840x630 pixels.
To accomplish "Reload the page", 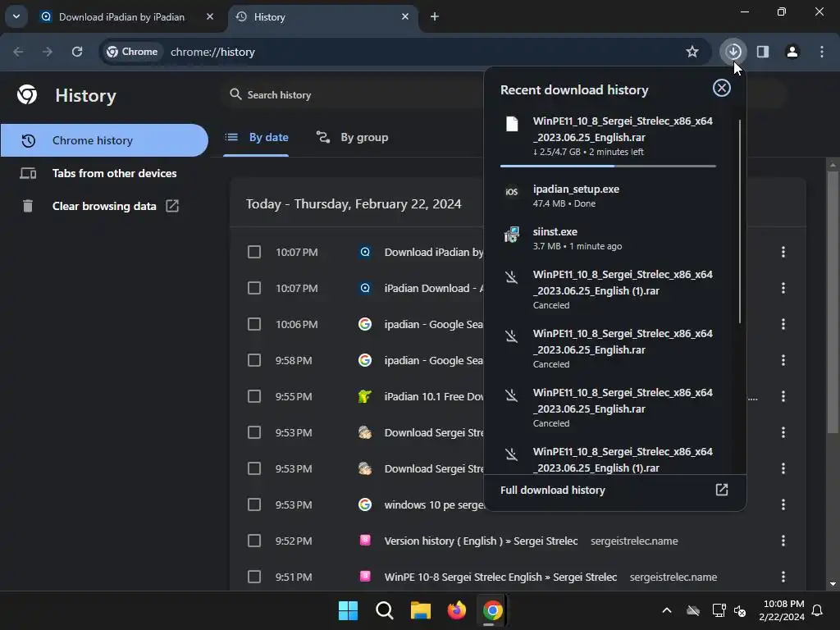I will coord(77,52).
